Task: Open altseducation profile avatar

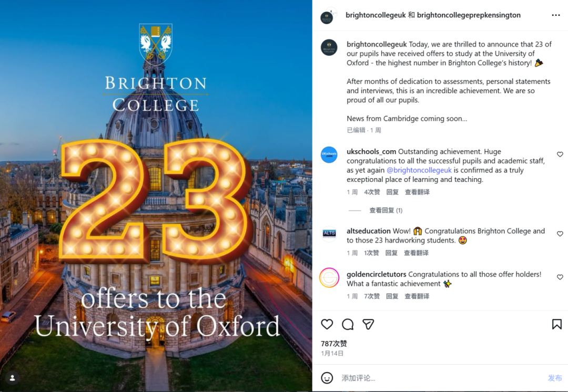Action: pyautogui.click(x=329, y=233)
